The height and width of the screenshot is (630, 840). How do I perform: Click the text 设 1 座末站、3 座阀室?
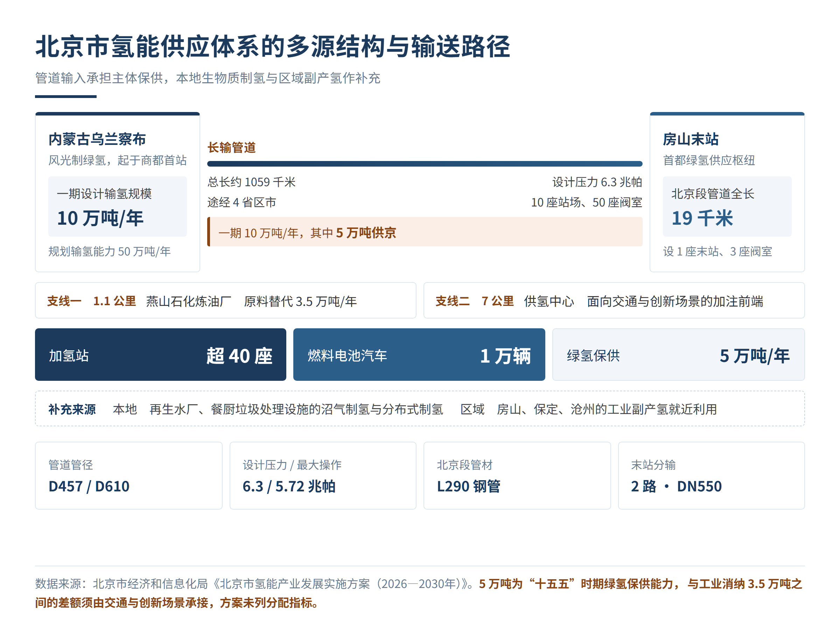point(717,251)
